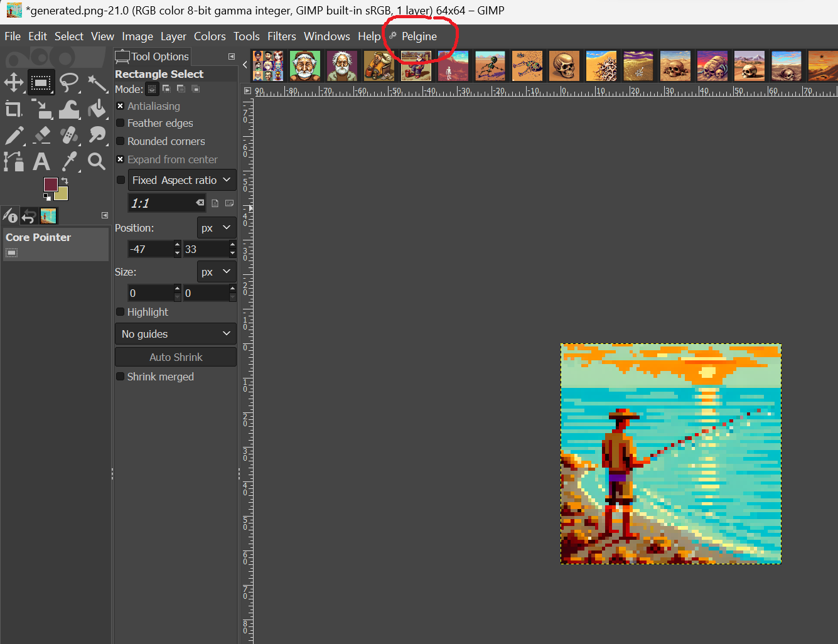Open the Position unit px dropdown
Screen dimensions: 838x644
[217, 228]
